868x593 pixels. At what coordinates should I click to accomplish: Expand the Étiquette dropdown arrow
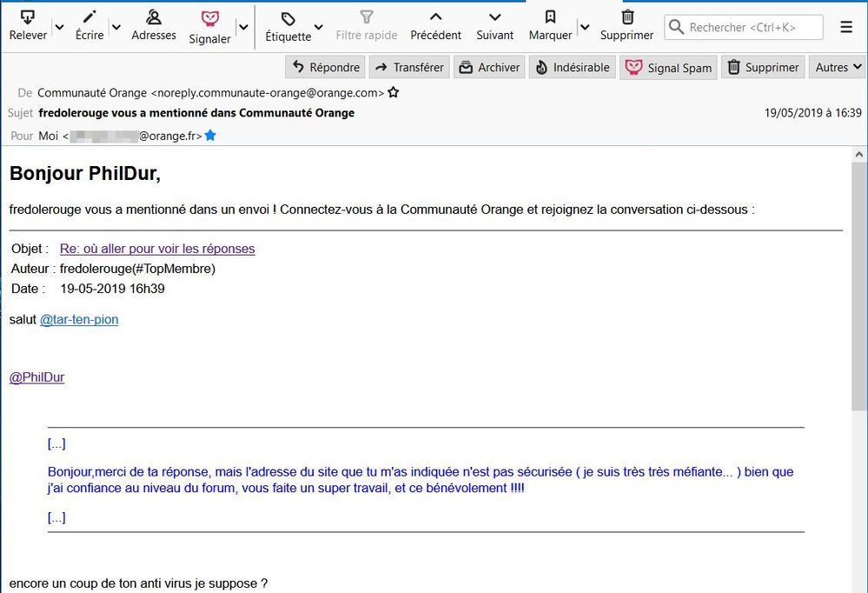click(x=318, y=27)
